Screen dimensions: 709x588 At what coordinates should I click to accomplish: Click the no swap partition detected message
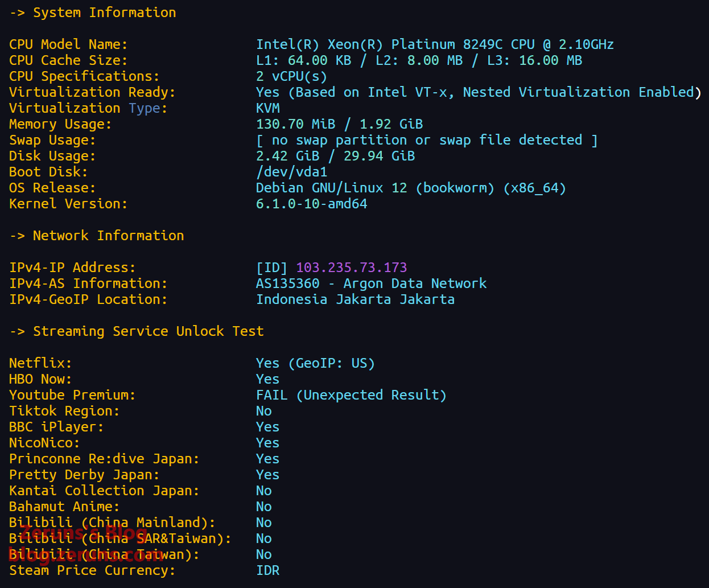(426, 140)
